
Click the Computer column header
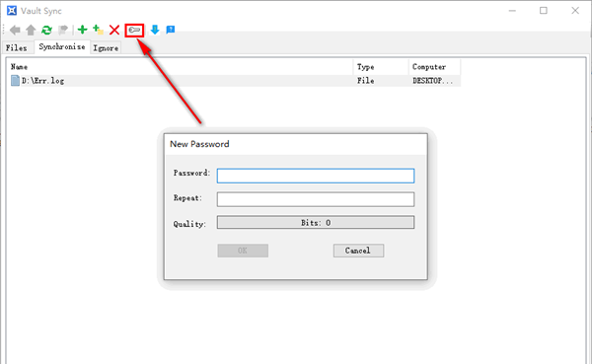tap(434, 67)
